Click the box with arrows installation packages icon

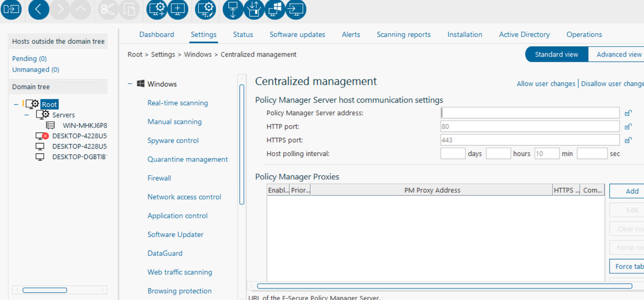[254, 9]
